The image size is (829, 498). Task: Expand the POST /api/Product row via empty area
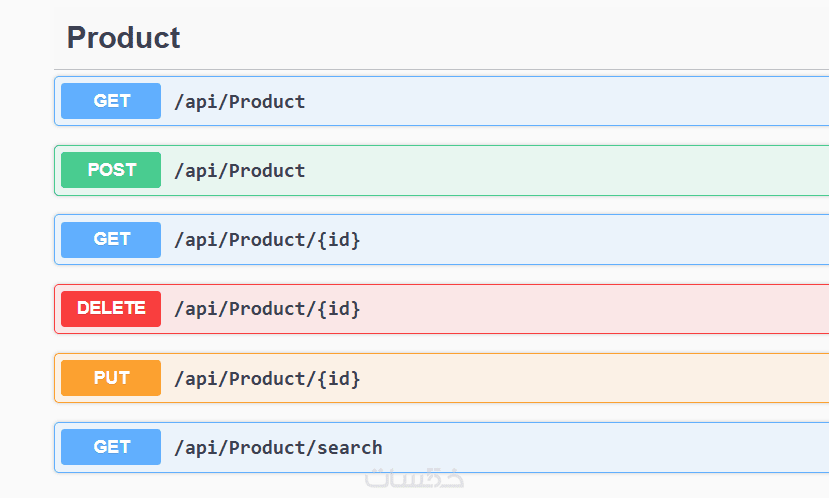click(x=580, y=170)
